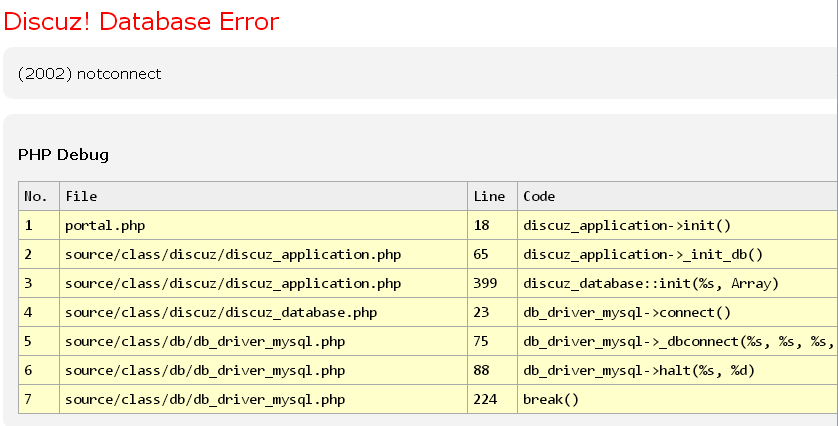Select 'discuz_application->init()' code cell

click(x=677, y=226)
